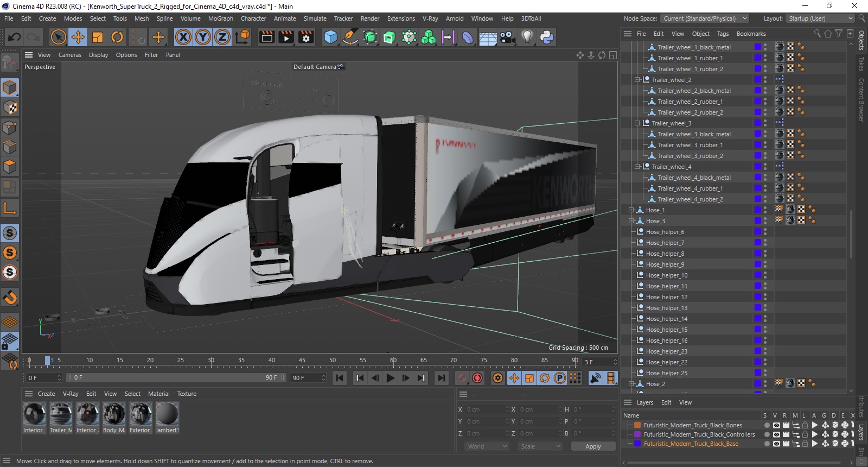Viewport: 868px width, 467px height.
Task: Click Render to Picture Viewer icon
Action: [x=286, y=37]
